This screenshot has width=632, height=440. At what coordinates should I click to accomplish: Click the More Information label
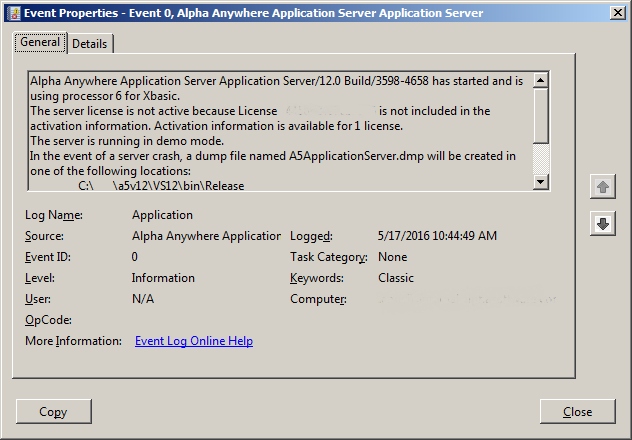73,341
